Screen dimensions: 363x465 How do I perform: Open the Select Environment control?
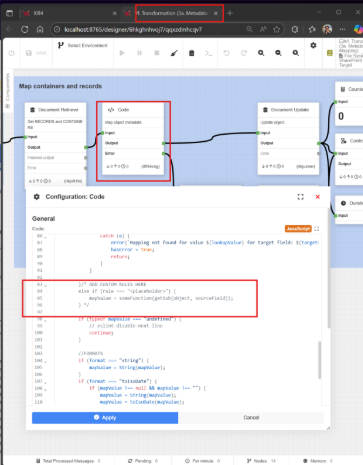(83, 45)
